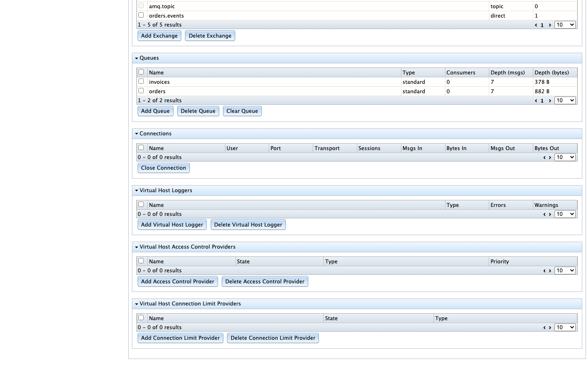Click the Delete Exchange button
588x368 pixels.
point(210,36)
